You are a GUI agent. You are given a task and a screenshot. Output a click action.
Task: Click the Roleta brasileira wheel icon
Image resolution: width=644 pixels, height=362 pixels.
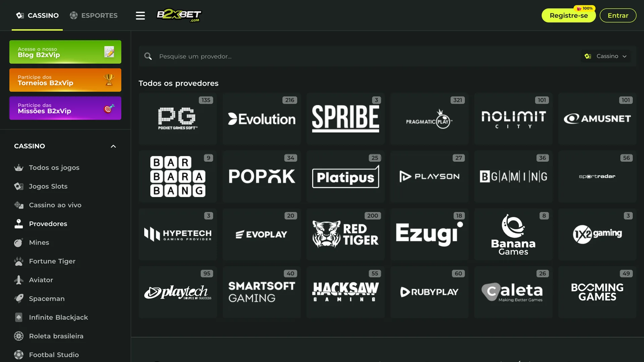pyautogui.click(x=19, y=336)
